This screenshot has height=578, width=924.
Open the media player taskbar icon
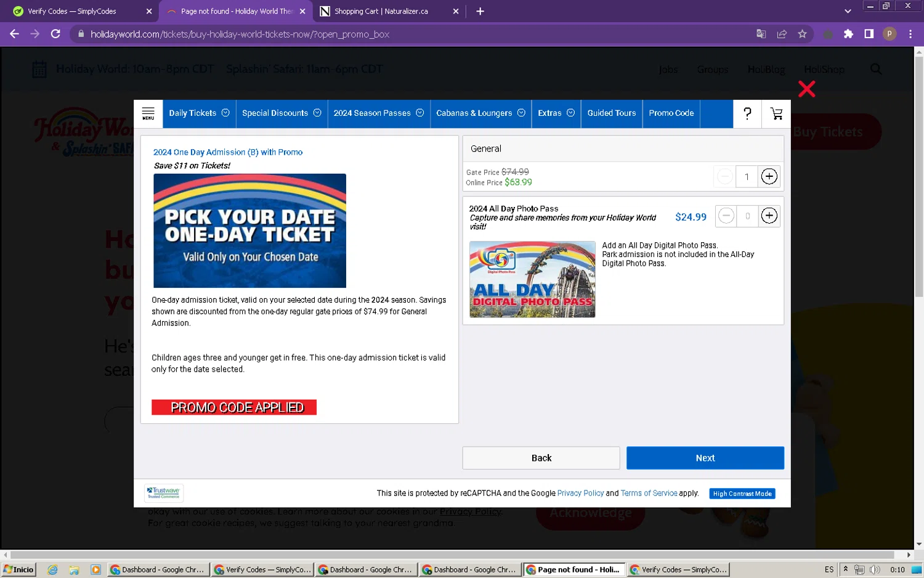click(95, 569)
